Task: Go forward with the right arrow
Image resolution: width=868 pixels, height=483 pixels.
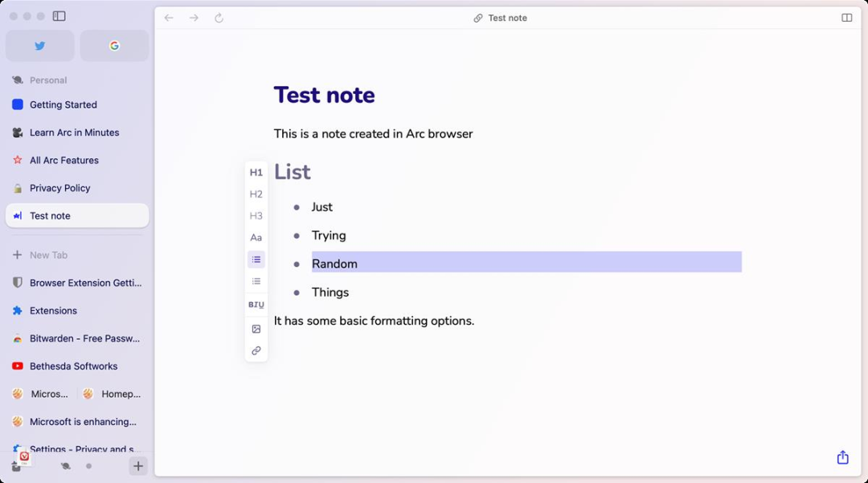Action: tap(194, 18)
